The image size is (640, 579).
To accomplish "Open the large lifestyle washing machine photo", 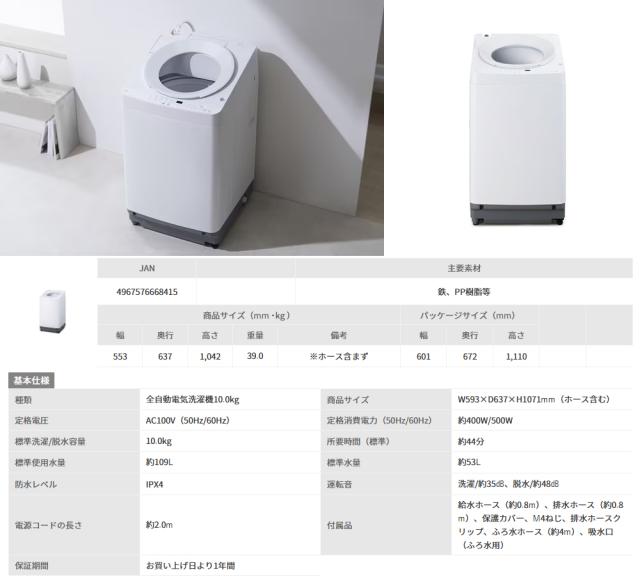I will click(x=191, y=128).
